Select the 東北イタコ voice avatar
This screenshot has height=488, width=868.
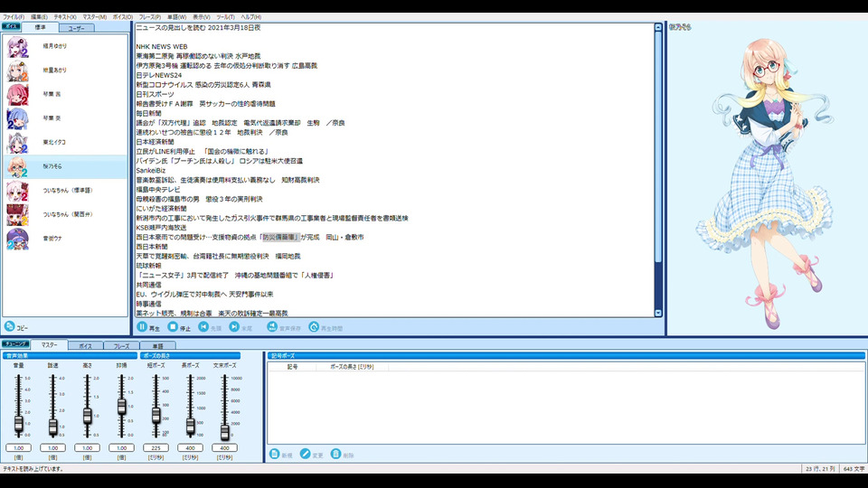coord(18,143)
